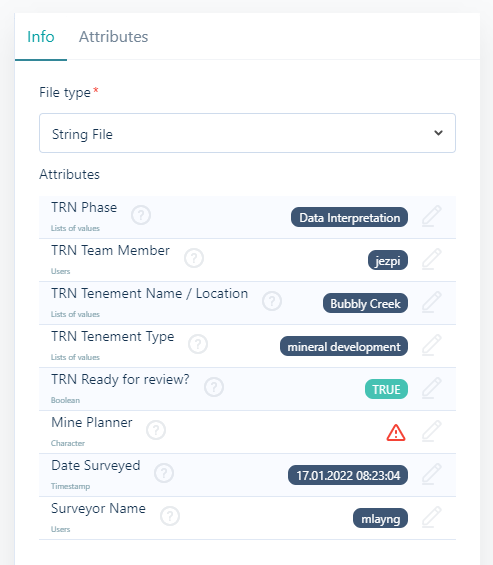Image resolution: width=493 pixels, height=565 pixels.
Task: Switch to the Attributes tab
Action: coord(114,37)
